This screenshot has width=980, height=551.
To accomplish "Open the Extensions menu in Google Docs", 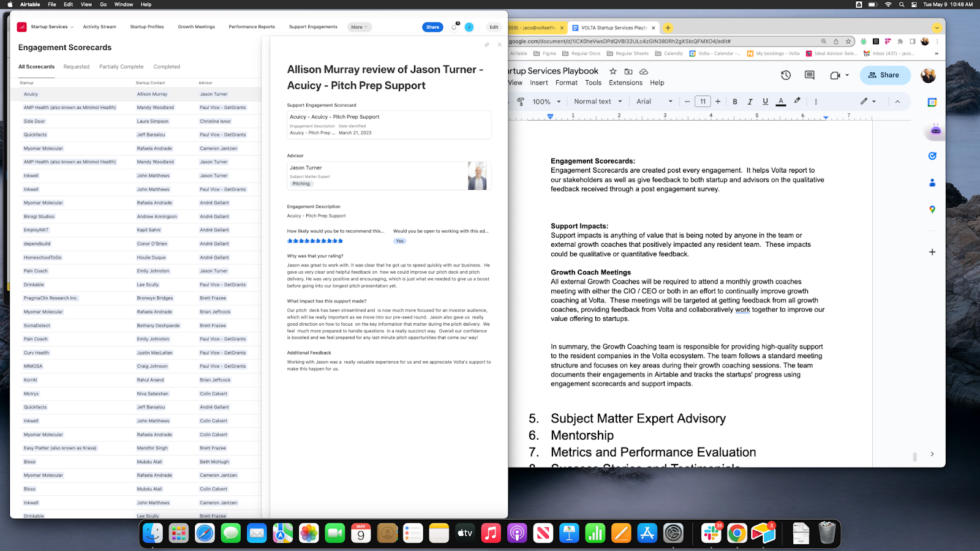I will click(x=625, y=83).
